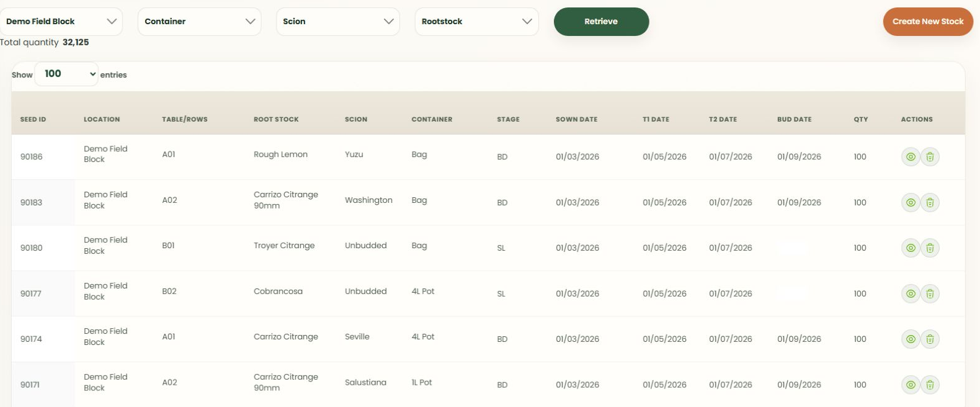Open the Scion filter dropdown
Screen dimensions: 980x407
(x=338, y=22)
